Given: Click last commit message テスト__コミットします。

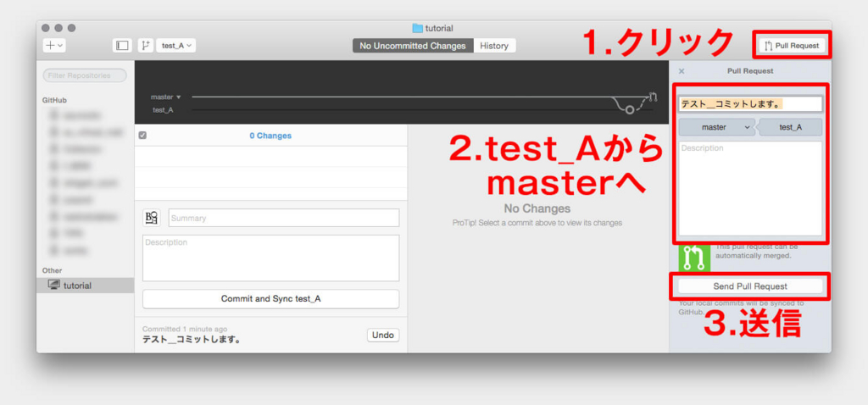Looking at the screenshot, I should (192, 340).
